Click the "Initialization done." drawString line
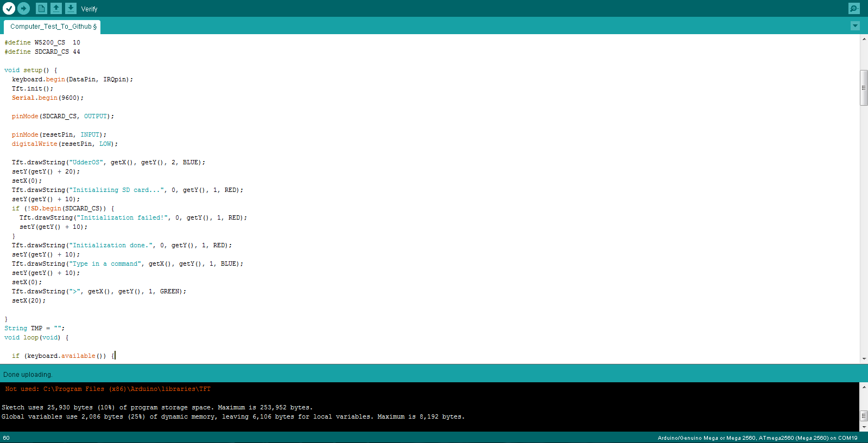The image size is (868, 443). point(122,245)
